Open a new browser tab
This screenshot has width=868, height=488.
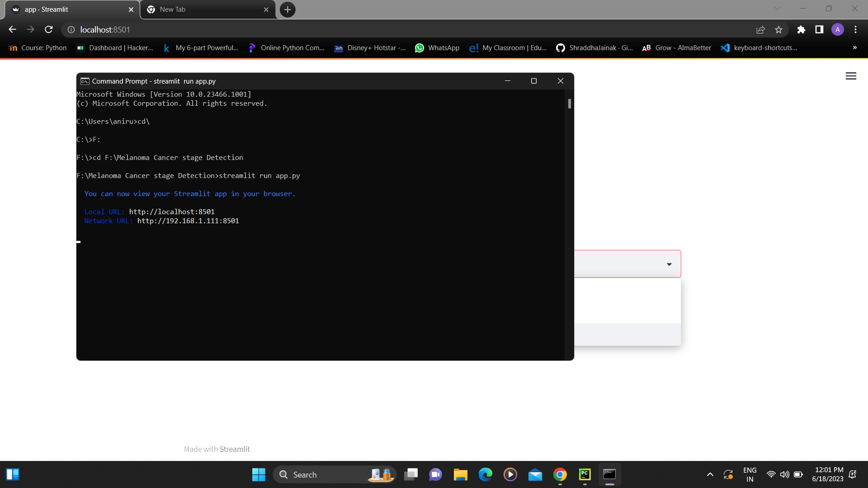point(288,9)
